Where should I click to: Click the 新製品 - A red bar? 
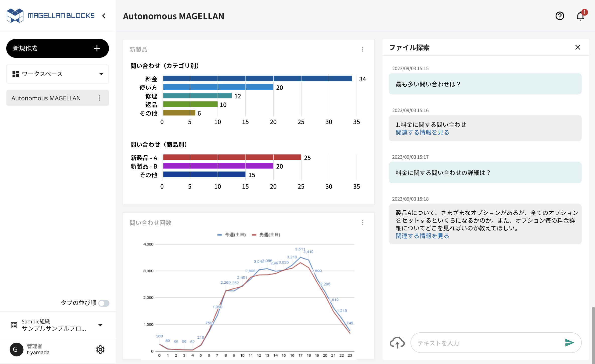coord(232,157)
